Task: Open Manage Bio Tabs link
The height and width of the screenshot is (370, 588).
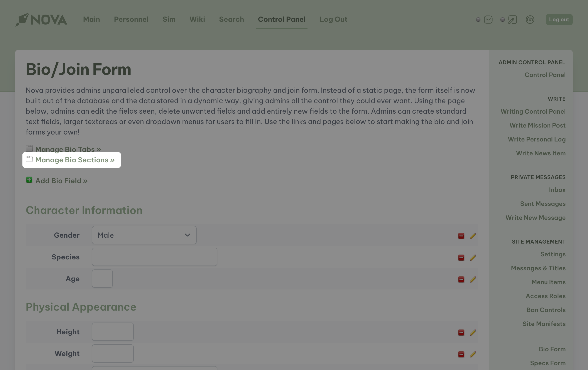Action: pyautogui.click(x=68, y=149)
